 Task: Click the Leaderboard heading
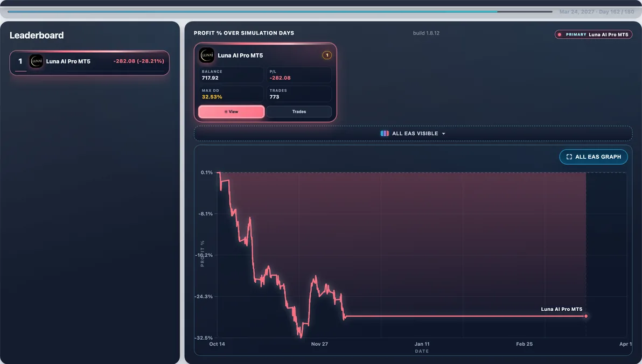click(x=37, y=35)
